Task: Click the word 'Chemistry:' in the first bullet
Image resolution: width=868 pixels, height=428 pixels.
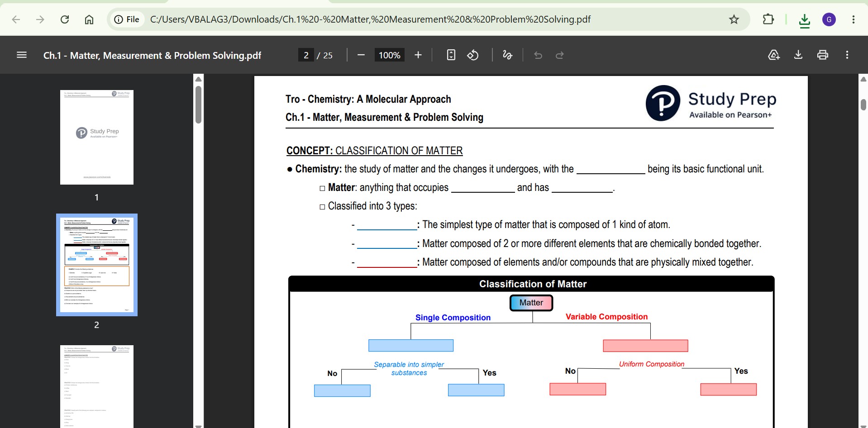Action: 318,169
